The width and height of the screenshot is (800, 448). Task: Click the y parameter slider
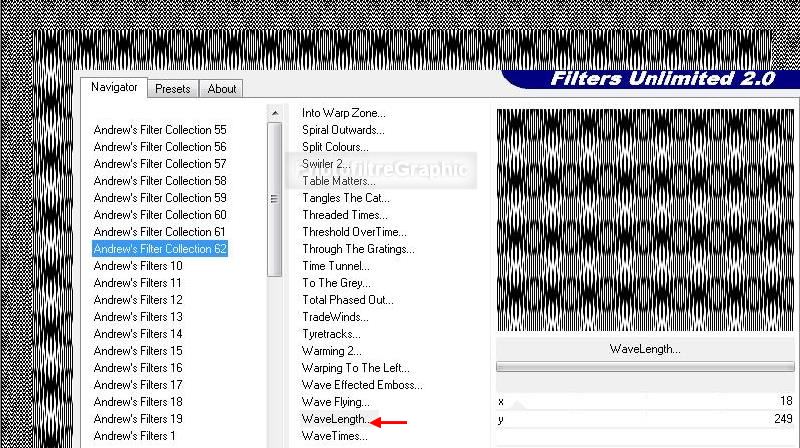pos(630,419)
